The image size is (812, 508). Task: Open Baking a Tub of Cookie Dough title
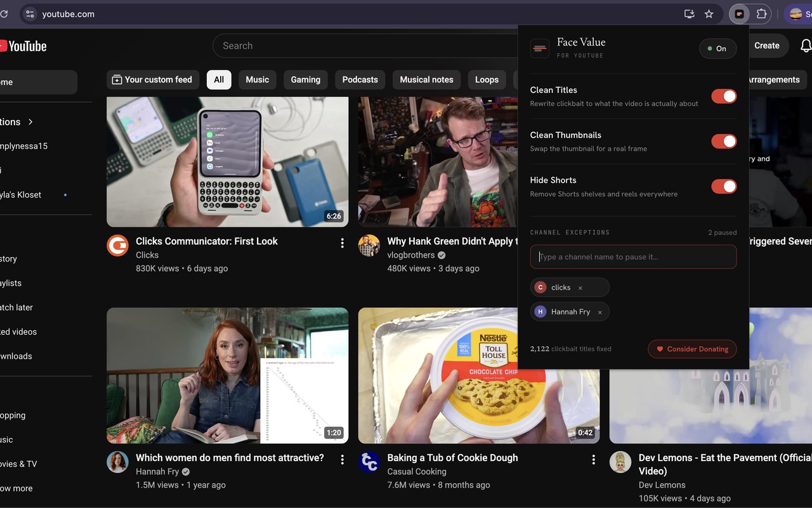pos(452,458)
